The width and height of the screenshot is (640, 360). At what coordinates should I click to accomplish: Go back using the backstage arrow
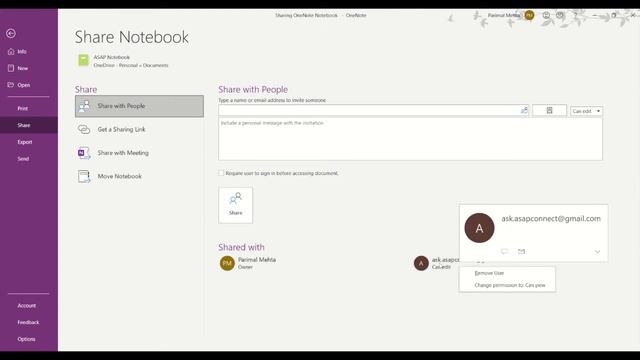(x=11, y=33)
